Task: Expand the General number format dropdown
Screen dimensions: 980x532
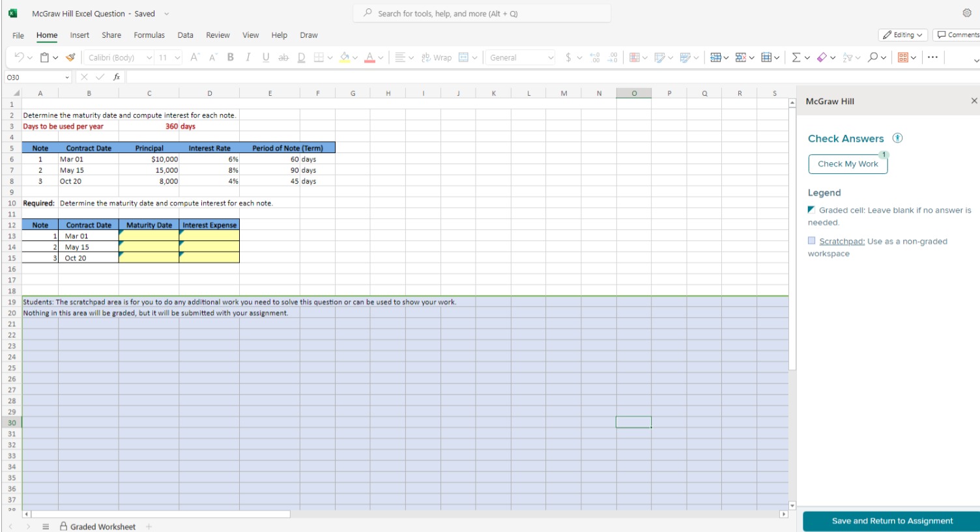Action: point(549,57)
